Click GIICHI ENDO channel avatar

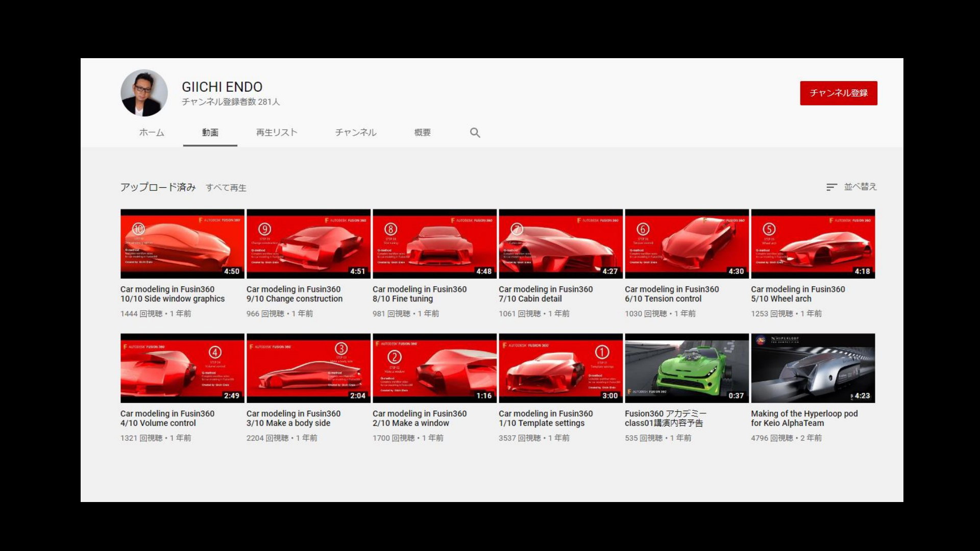(x=144, y=93)
